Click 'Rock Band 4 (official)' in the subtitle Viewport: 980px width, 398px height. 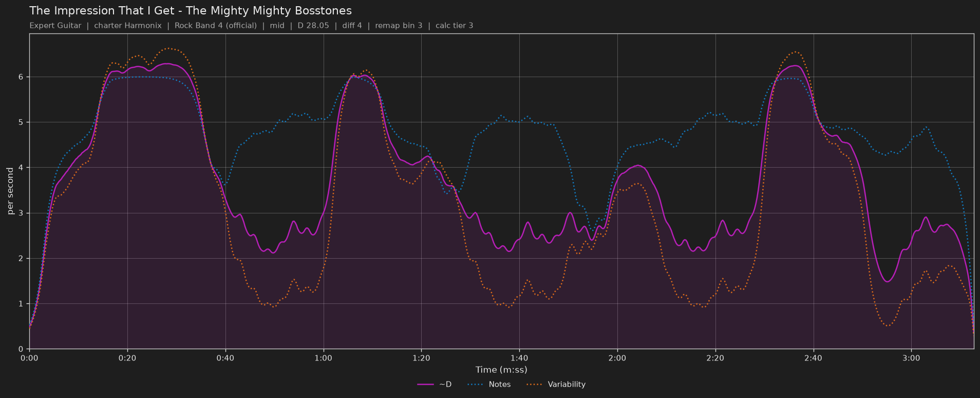click(x=216, y=26)
